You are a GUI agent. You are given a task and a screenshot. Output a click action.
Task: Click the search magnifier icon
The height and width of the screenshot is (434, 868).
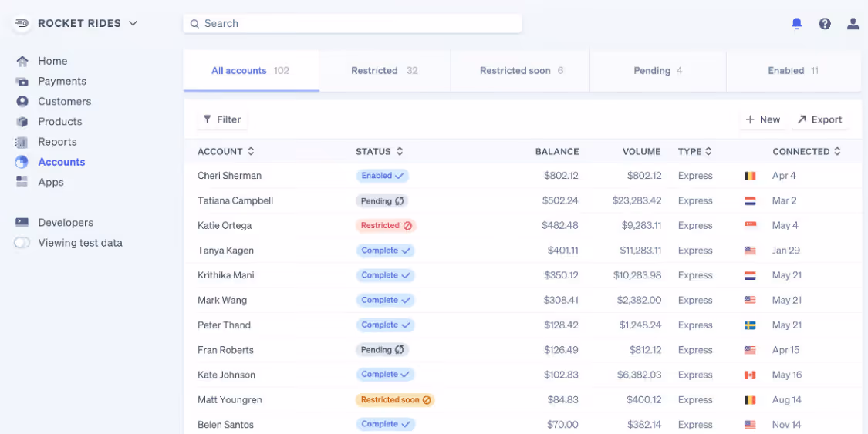[x=194, y=24]
